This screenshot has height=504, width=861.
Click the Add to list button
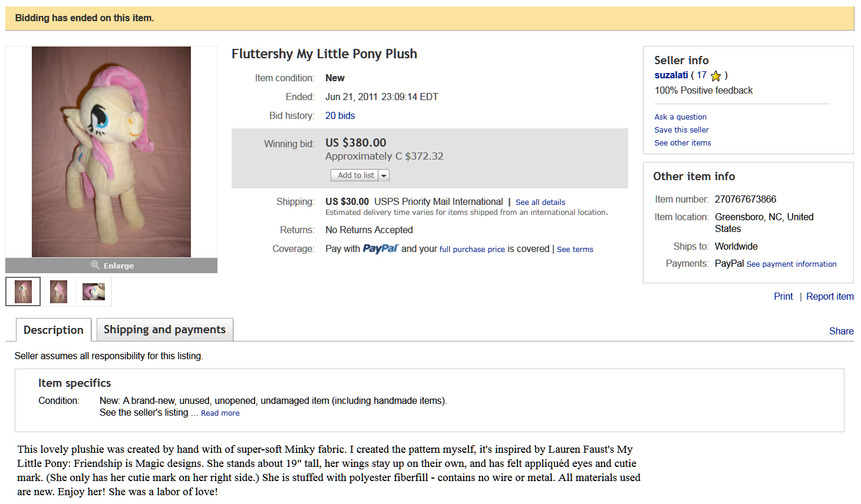click(x=355, y=175)
